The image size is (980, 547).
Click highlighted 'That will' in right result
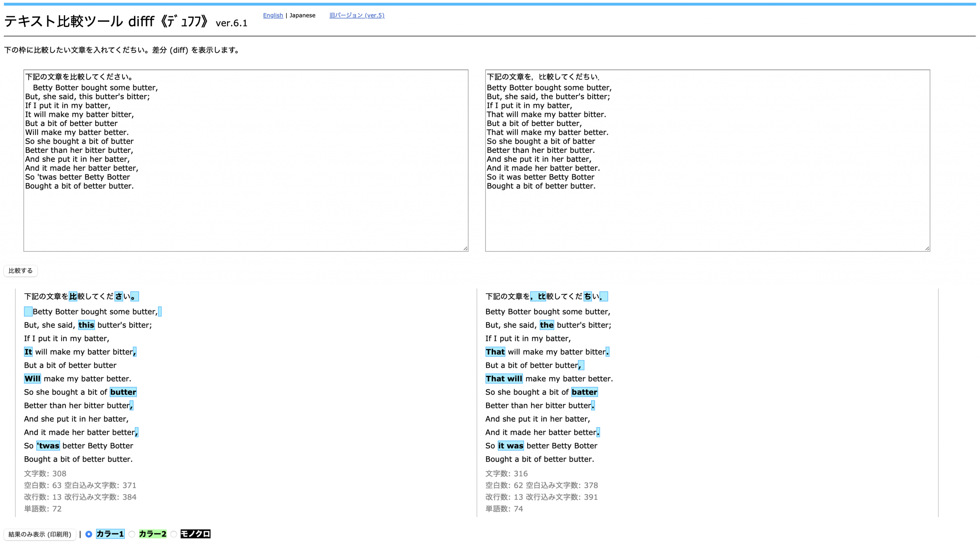[x=504, y=379]
